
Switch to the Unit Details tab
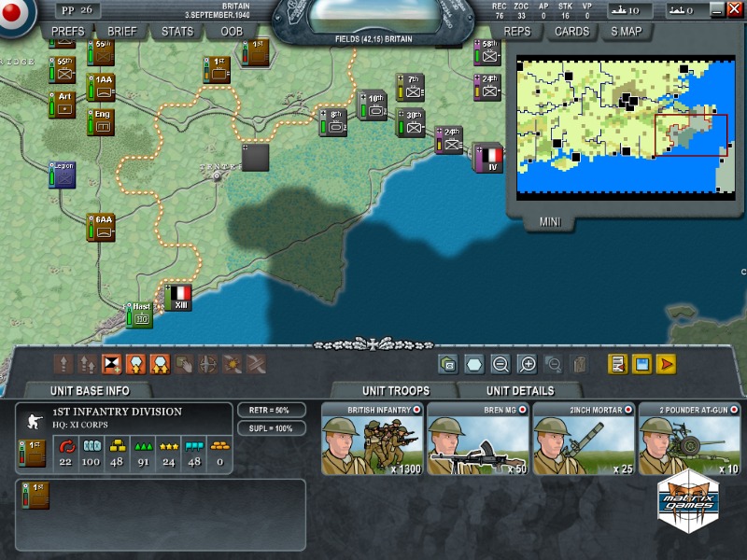click(x=520, y=391)
